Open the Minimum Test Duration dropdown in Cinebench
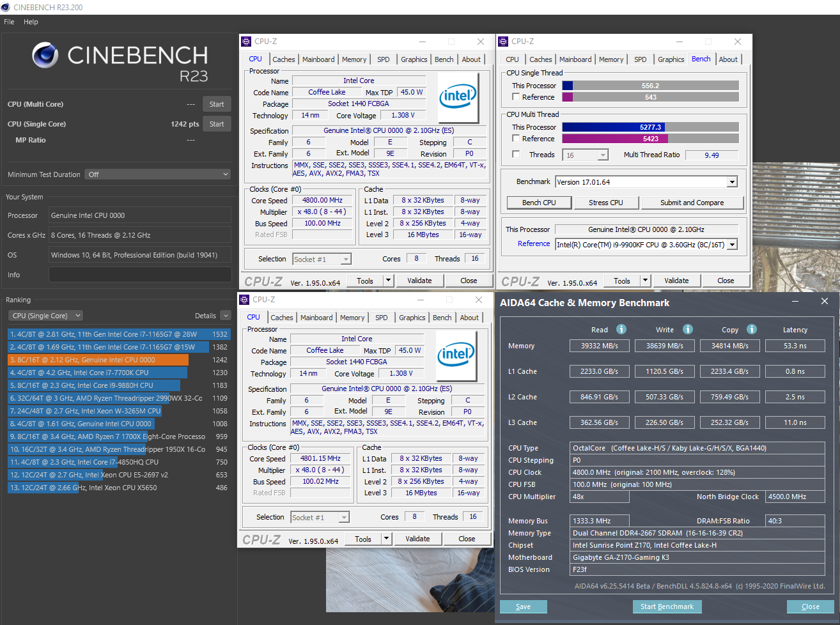Image resolution: width=840 pixels, height=625 pixels. [x=158, y=174]
